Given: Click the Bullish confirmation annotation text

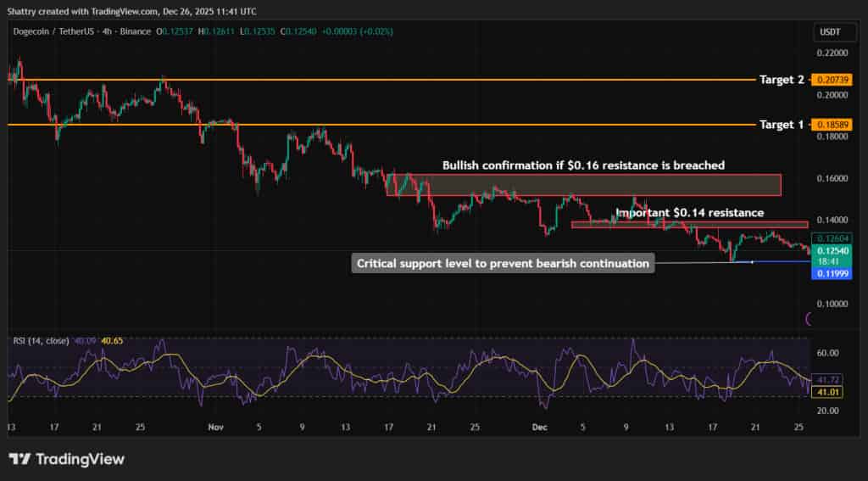Looking at the screenshot, I should [583, 165].
